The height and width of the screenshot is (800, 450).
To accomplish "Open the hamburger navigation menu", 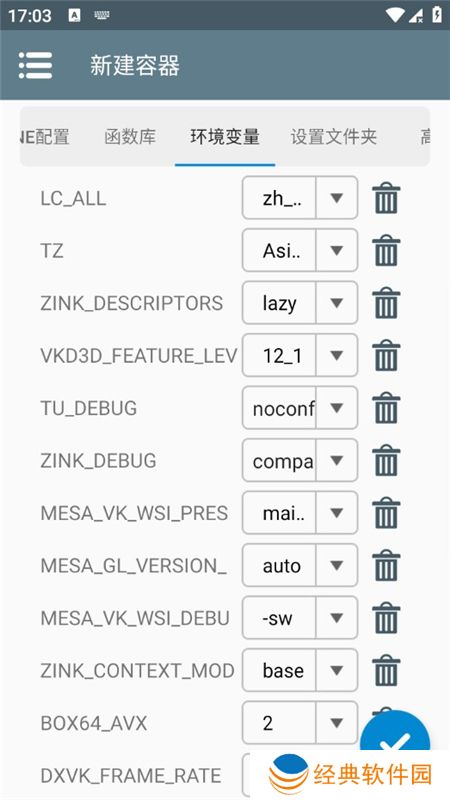I will [x=35, y=65].
